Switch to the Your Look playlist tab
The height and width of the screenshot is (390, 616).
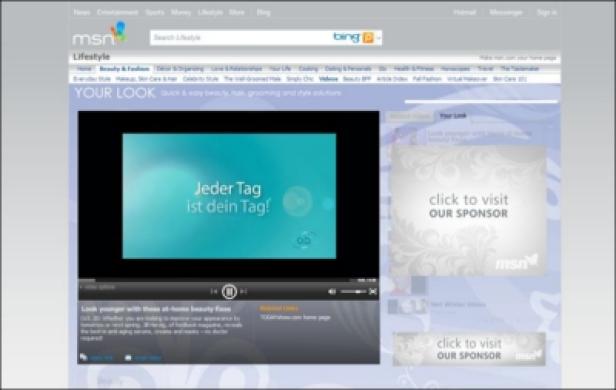tap(453, 115)
